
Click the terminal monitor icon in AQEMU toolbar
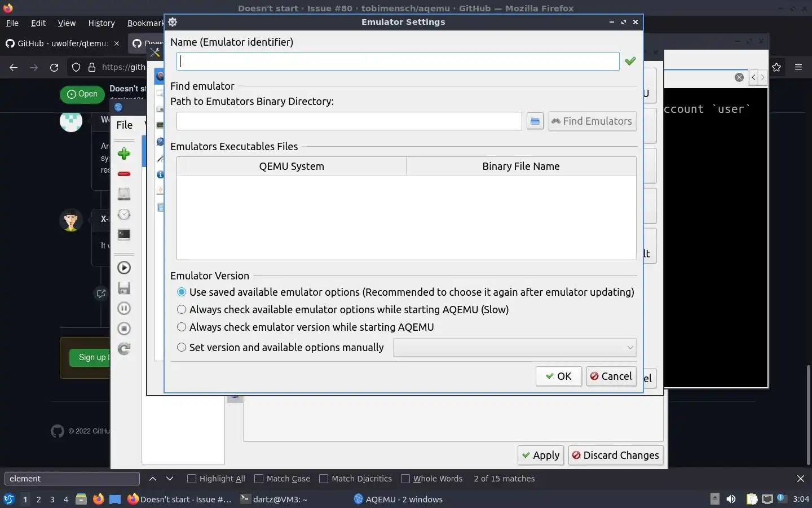tap(124, 234)
